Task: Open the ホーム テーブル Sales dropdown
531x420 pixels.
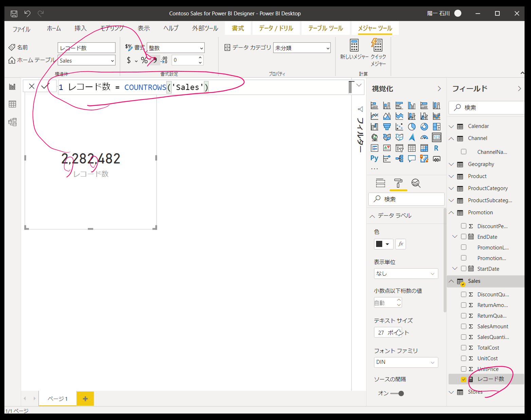Action: coord(87,60)
